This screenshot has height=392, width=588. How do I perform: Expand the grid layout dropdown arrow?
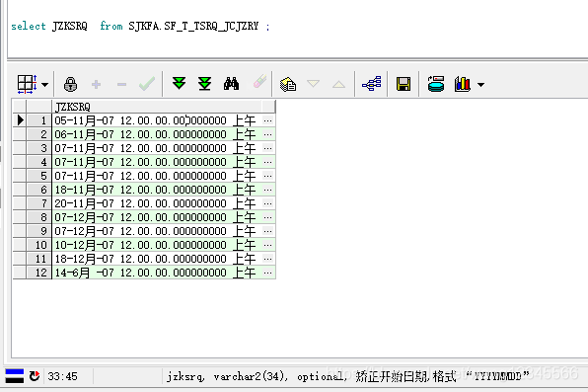(x=45, y=85)
